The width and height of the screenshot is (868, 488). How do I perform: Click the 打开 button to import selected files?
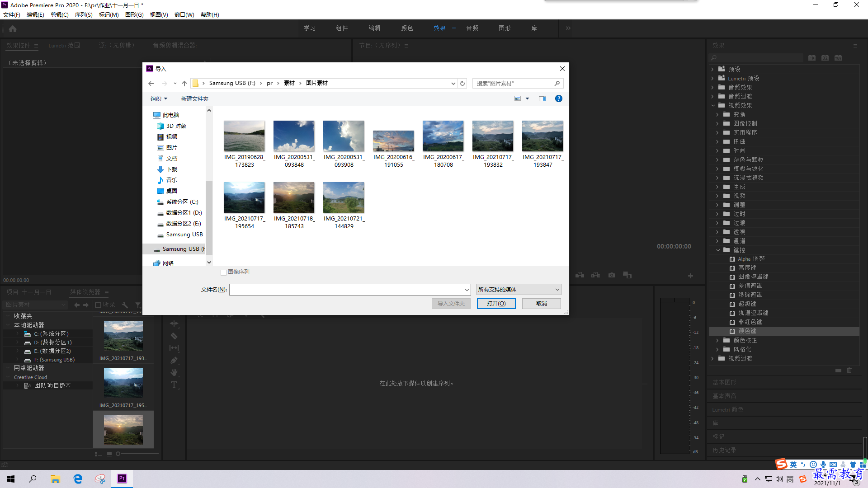(496, 303)
